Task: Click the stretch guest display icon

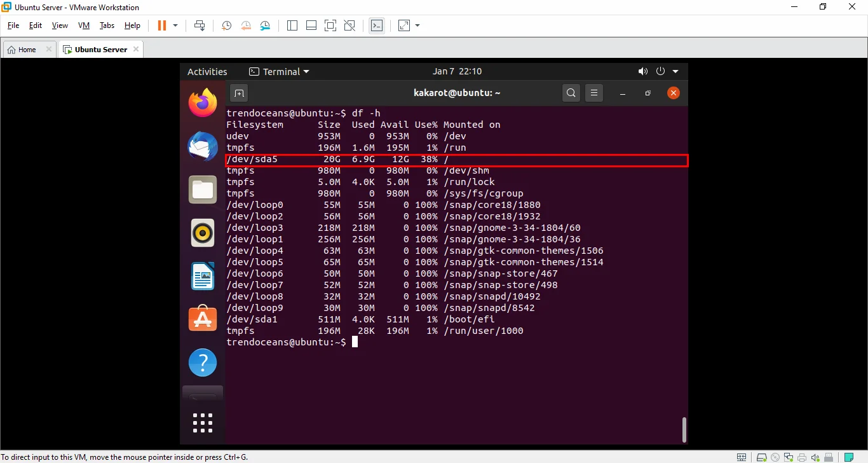Action: click(x=404, y=25)
